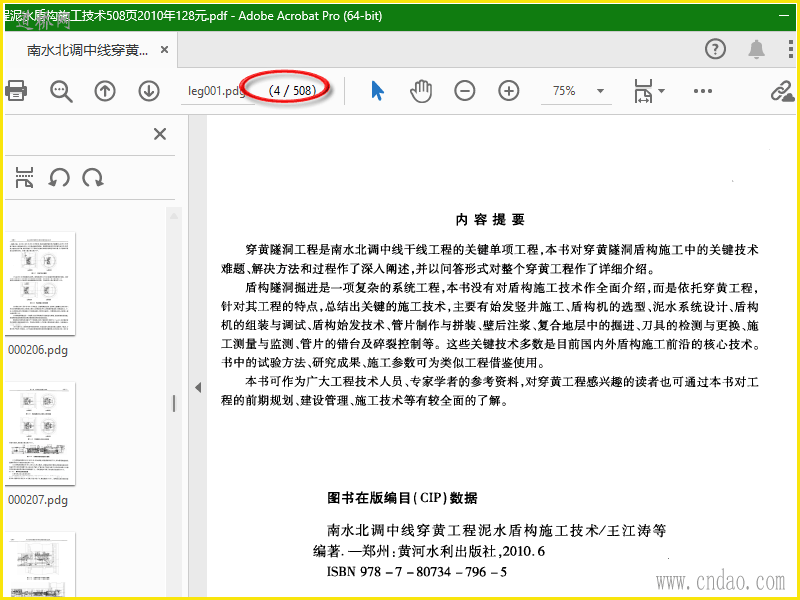Click the ISBN 978-7-80734-796-5 line

click(x=417, y=572)
